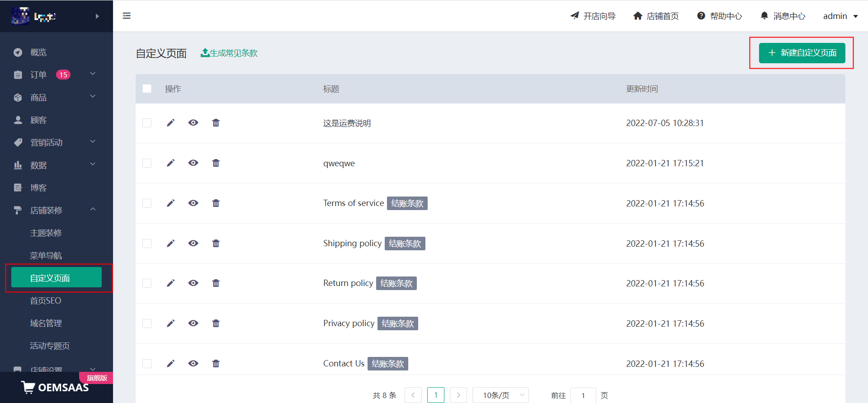Open the admin account dropdown
Viewport: 868px width, 403px height.
point(840,16)
